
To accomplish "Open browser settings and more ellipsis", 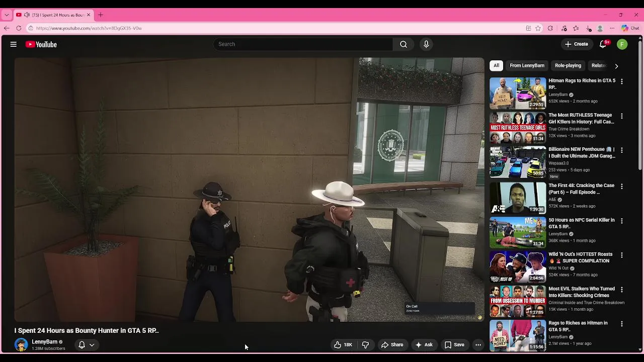I will 612,28.
